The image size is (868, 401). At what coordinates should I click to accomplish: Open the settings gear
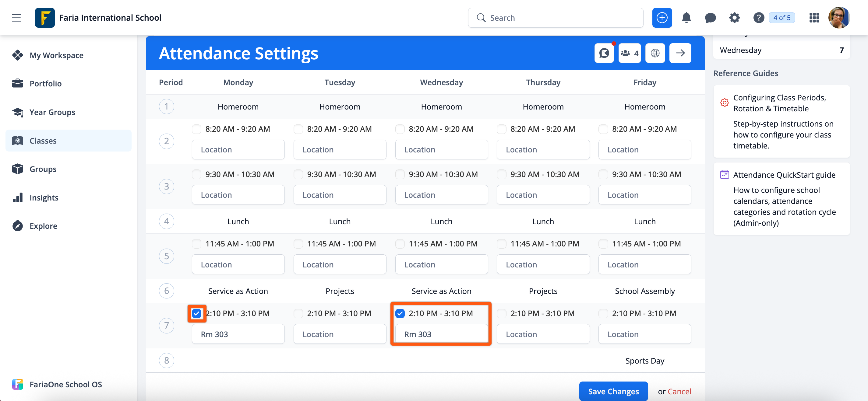[735, 18]
